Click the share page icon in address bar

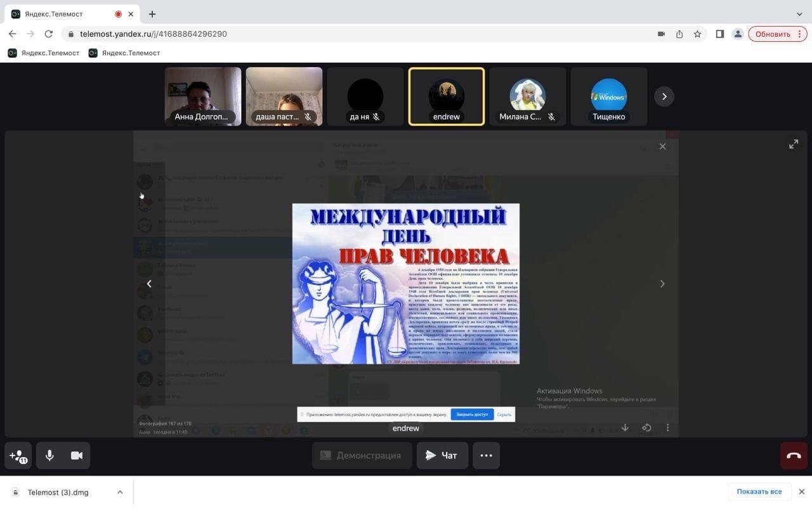(x=679, y=34)
